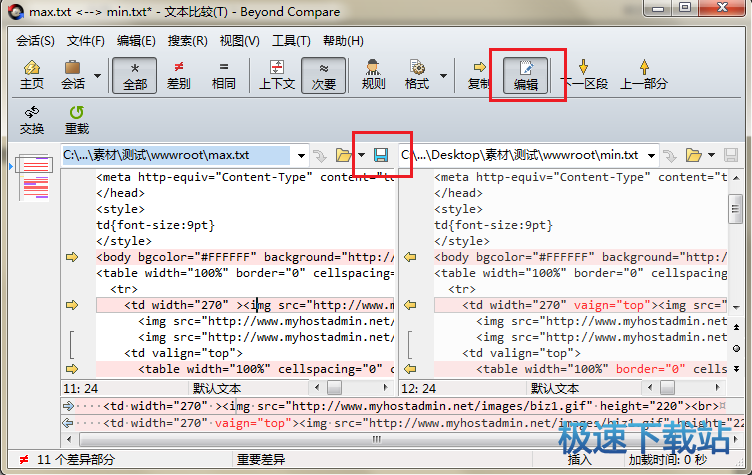Go to previous difference double-arrow up
This screenshot has height=475, width=752.
tap(737, 327)
